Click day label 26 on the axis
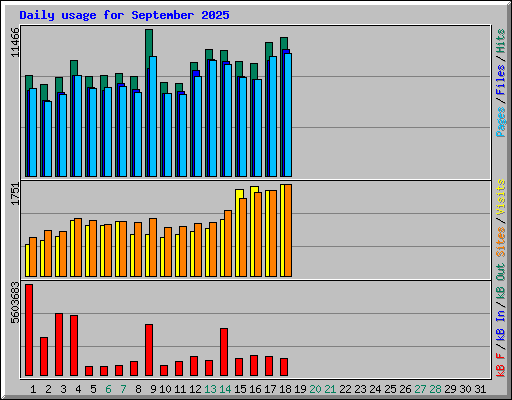 tap(405, 389)
